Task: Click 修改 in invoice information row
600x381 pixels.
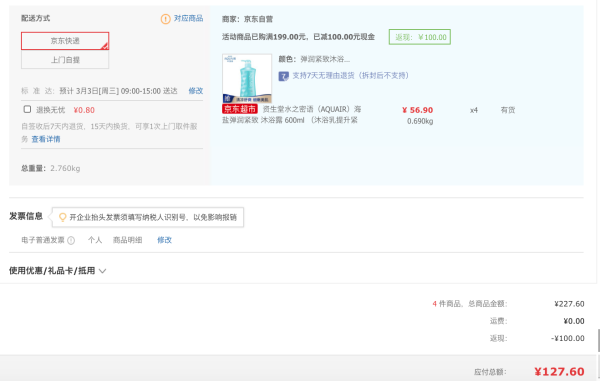Action: tap(165, 240)
